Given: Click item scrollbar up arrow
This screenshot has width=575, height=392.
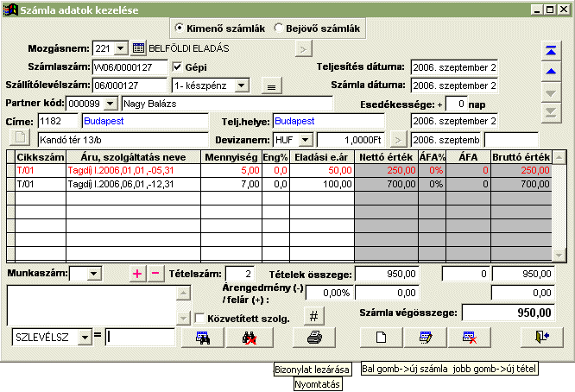Looking at the screenshot, I should (559, 158).
